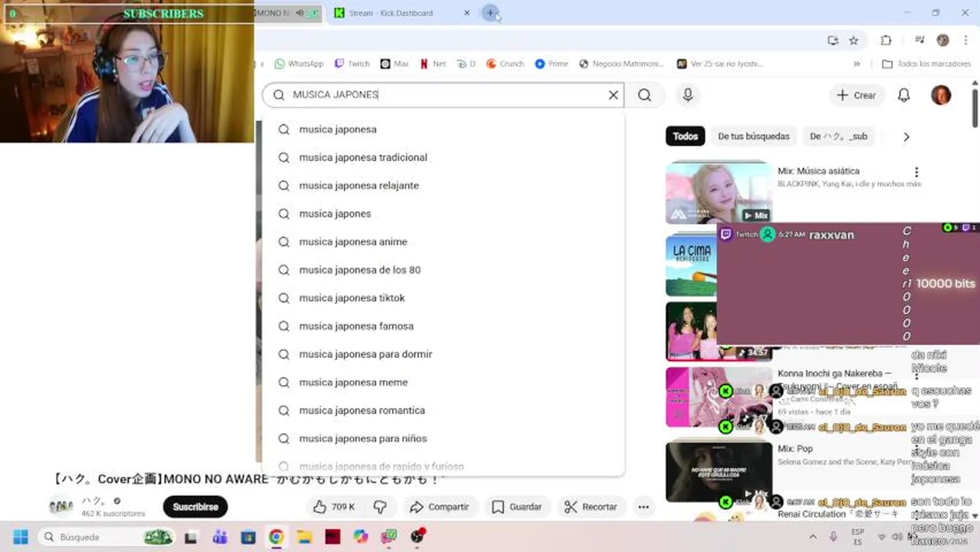The height and width of the screenshot is (552, 980).
Task: Click the taskbar microphone tray icon
Action: [x=834, y=537]
